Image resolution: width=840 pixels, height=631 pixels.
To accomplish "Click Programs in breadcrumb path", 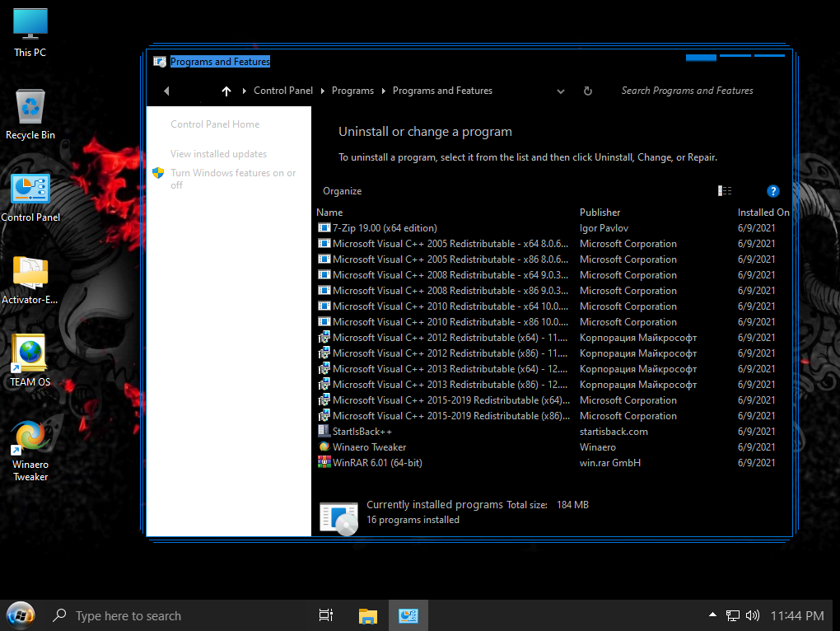I will click(x=352, y=91).
